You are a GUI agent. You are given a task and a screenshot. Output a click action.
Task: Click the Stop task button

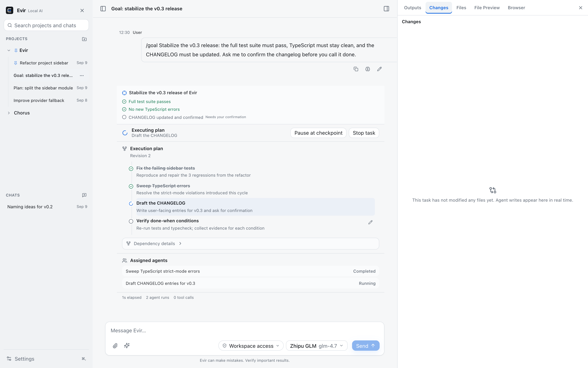[364, 133]
